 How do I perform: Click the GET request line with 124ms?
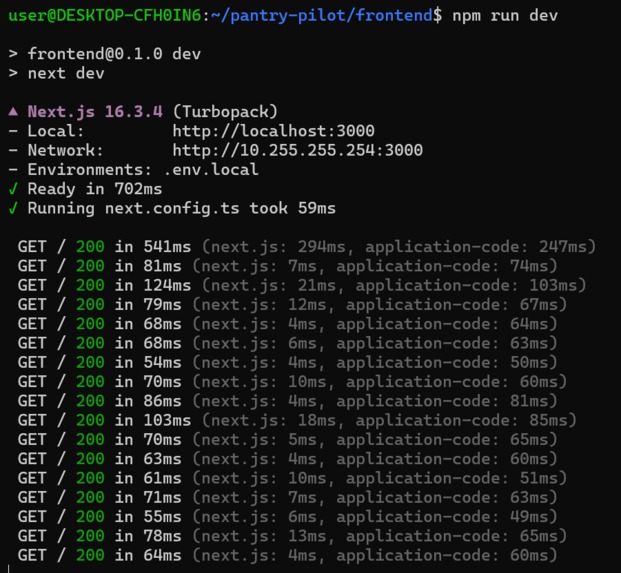tap(302, 285)
